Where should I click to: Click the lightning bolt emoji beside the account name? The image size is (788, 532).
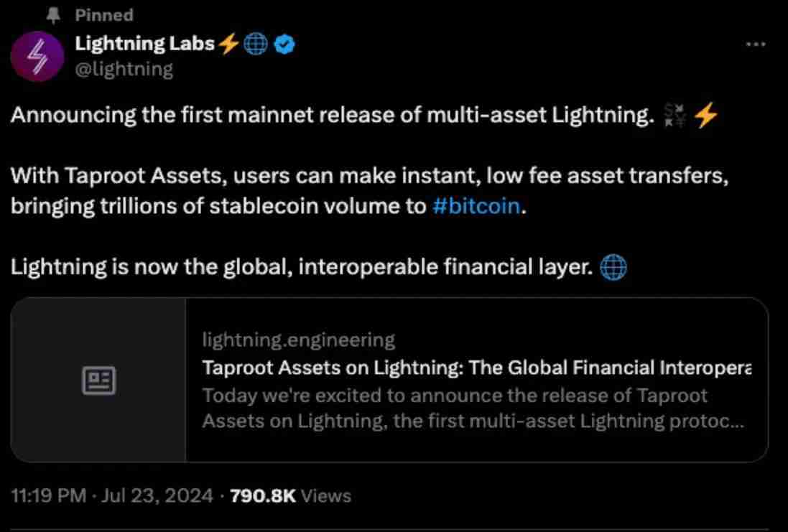229,45
